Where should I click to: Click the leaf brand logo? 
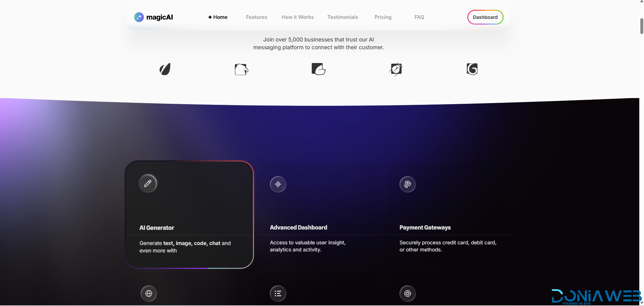165,69
